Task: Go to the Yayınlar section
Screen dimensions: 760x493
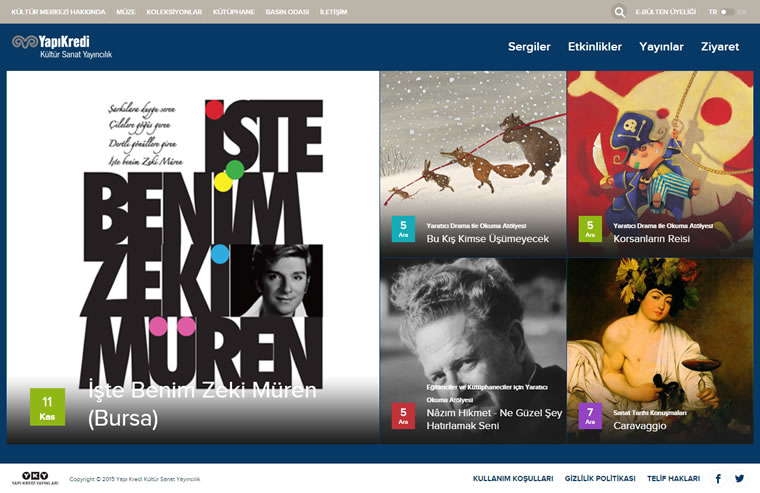Action: coord(661,47)
